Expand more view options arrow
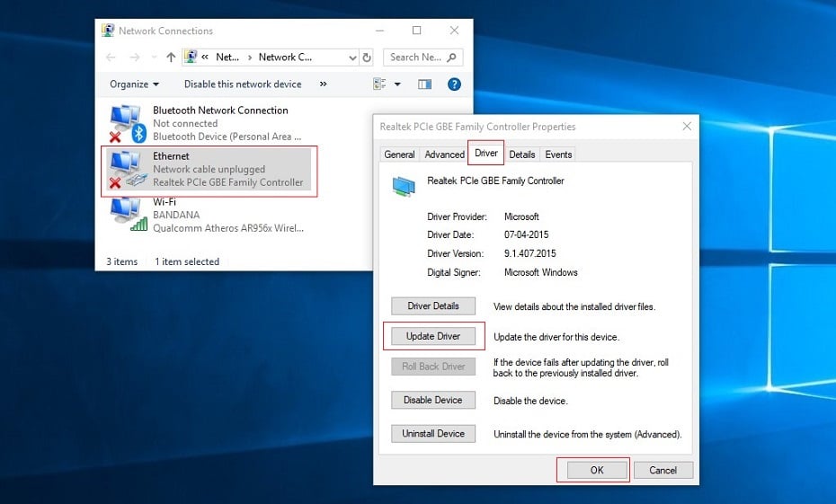836x504 pixels. pos(397,84)
